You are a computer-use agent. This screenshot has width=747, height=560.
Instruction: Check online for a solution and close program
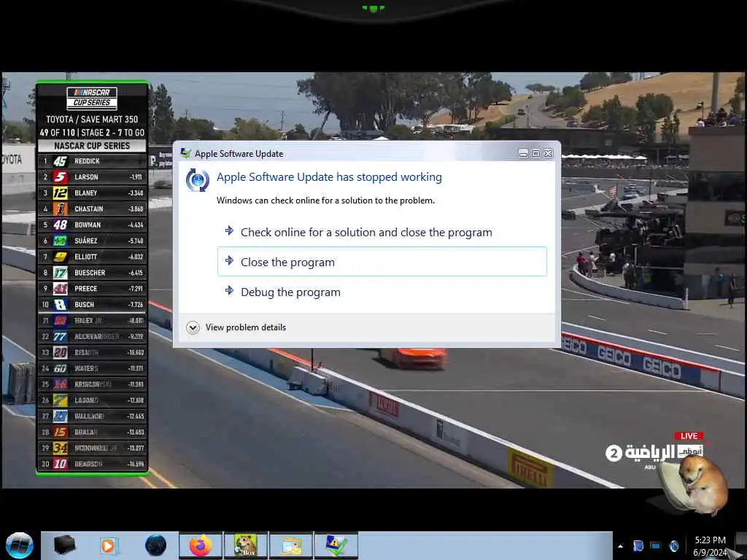382,232
